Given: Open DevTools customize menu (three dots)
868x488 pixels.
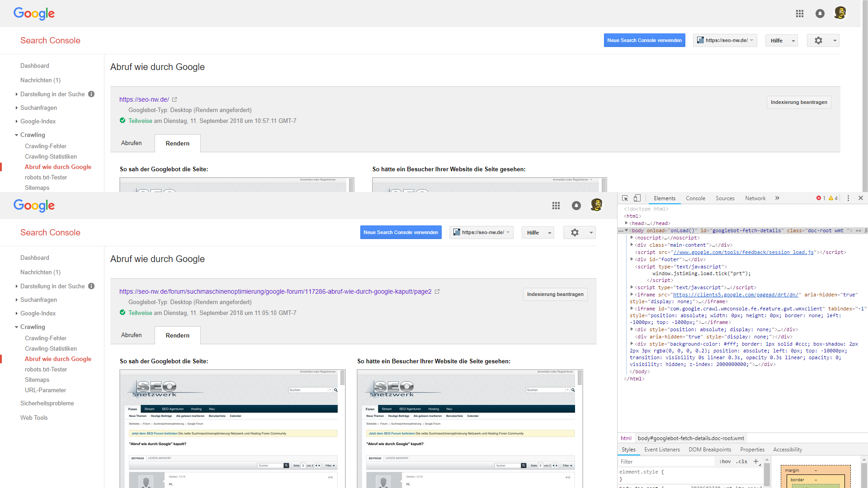Looking at the screenshot, I should pyautogui.click(x=848, y=198).
